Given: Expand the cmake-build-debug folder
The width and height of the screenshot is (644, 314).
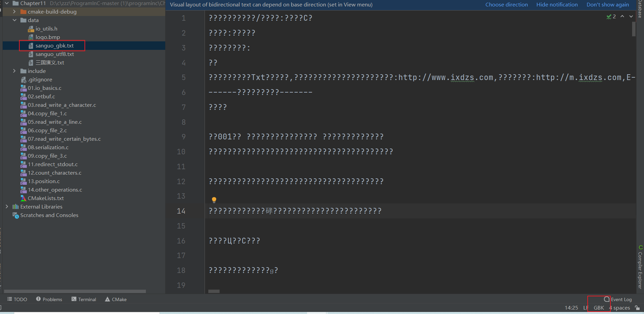Looking at the screenshot, I should (x=14, y=12).
